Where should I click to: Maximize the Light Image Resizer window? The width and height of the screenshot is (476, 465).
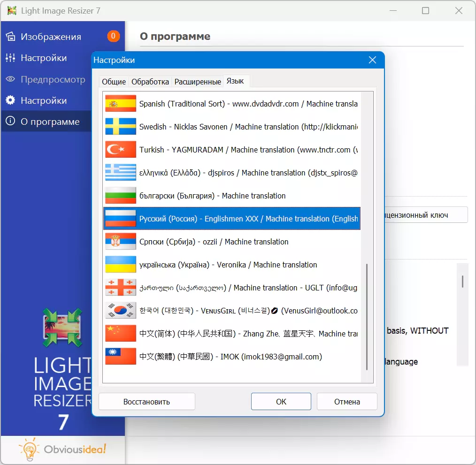point(426,11)
